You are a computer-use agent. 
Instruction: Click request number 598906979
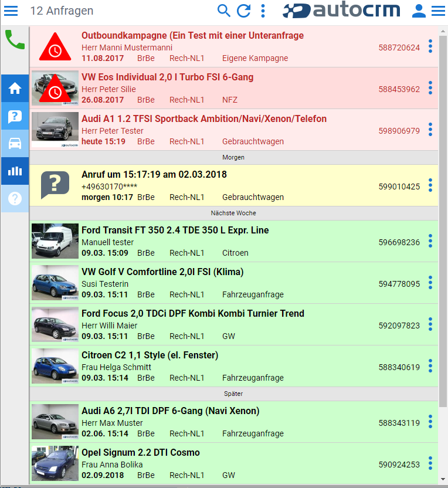pyautogui.click(x=399, y=131)
